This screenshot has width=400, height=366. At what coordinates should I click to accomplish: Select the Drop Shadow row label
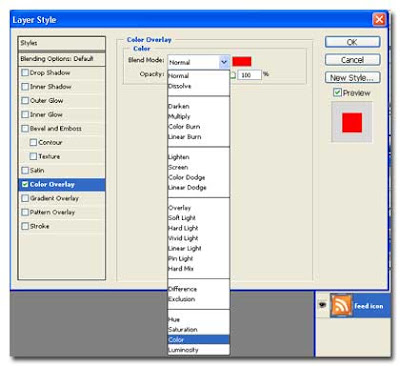tap(50, 73)
